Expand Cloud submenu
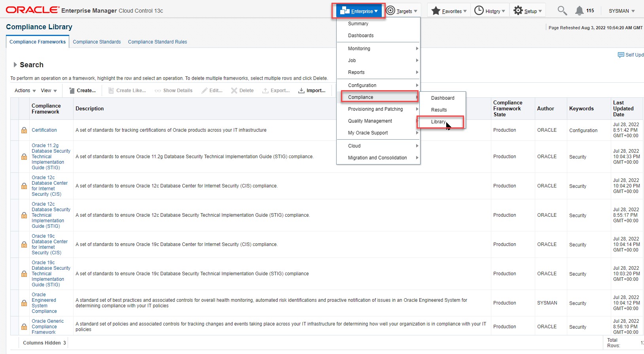Image resolution: width=644 pixels, height=354 pixels. tap(378, 146)
